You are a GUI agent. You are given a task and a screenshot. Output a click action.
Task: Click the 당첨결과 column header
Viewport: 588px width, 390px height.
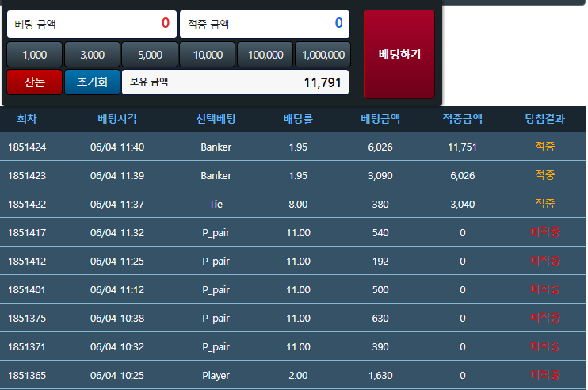pos(545,119)
